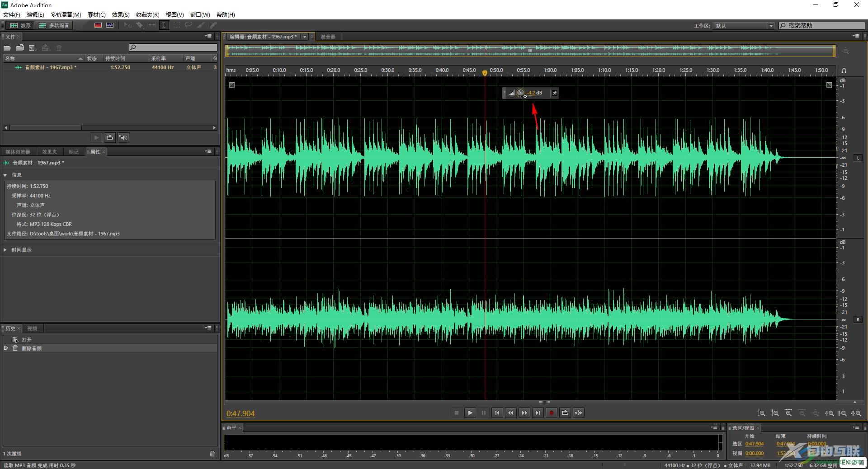Open the 收藏夹(R) menu
The image size is (868, 469).
[148, 14]
